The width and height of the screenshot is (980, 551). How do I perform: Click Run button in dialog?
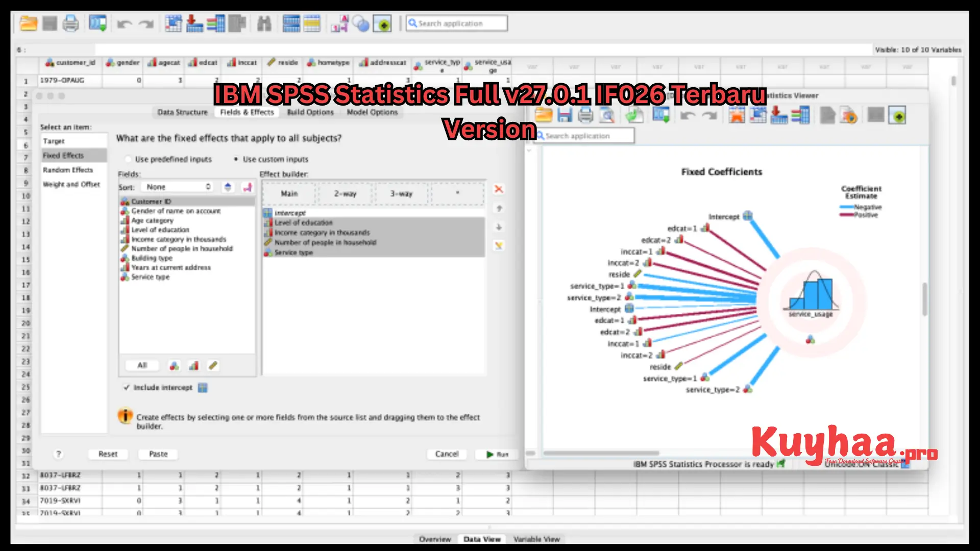(497, 454)
